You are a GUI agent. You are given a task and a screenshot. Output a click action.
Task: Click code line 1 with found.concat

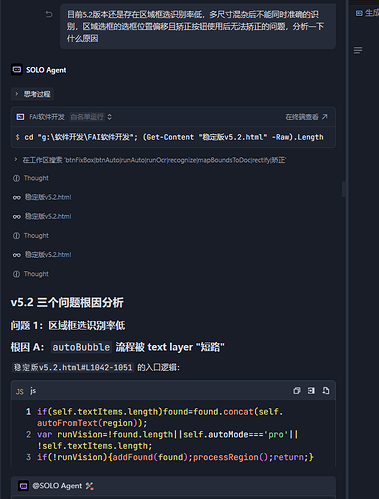pyautogui.click(x=160, y=417)
